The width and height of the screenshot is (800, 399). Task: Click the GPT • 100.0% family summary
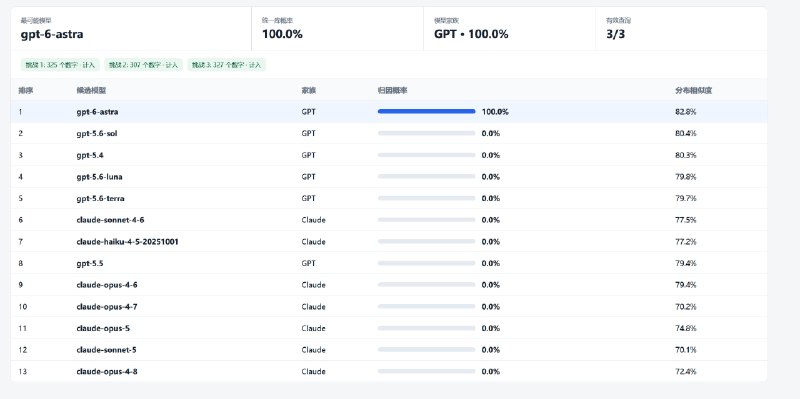471,34
